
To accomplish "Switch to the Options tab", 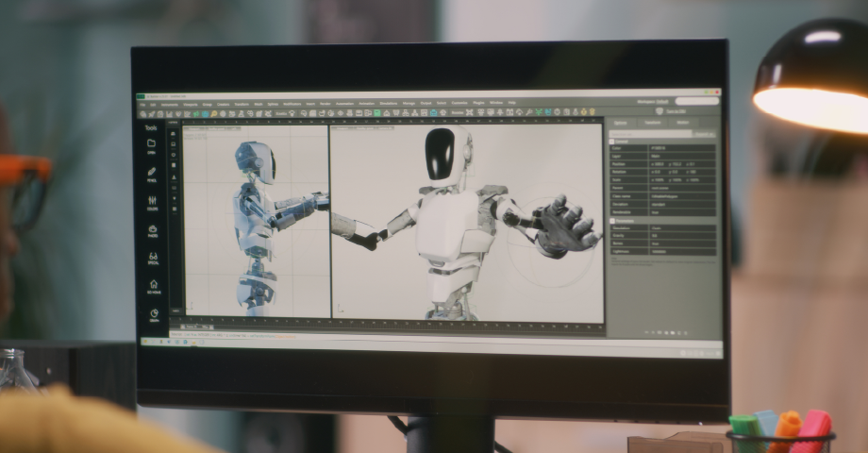I will [x=621, y=123].
